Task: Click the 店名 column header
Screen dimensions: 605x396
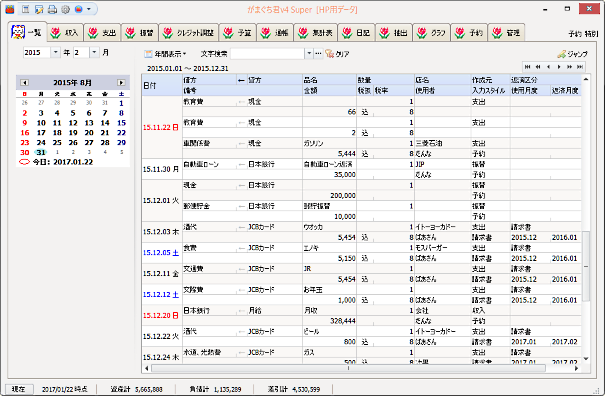Action: coord(443,80)
